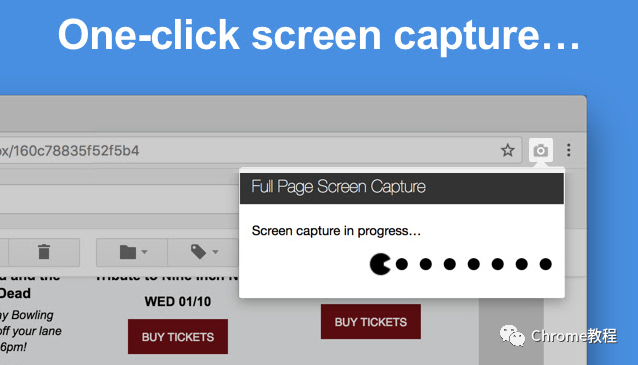Click the BUY TICKETS button below the popup
The height and width of the screenshot is (365, 638).
pyautogui.click(x=371, y=322)
